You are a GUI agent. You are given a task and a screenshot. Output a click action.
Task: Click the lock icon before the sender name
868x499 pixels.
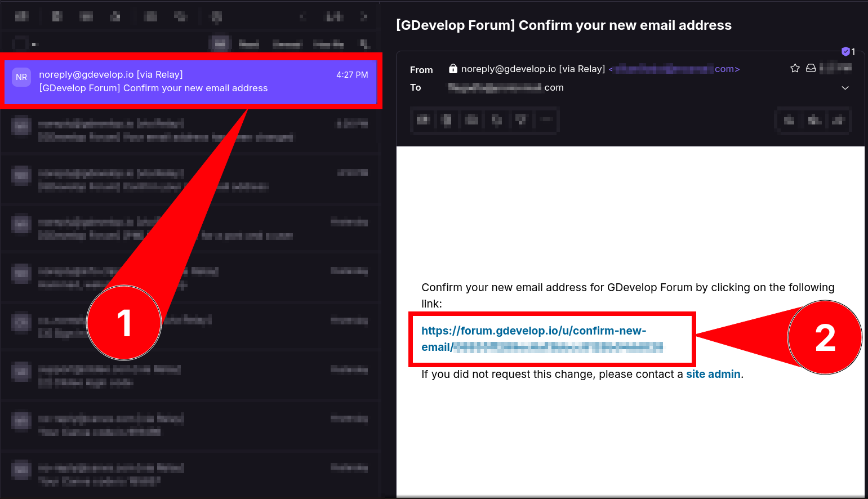tap(453, 69)
